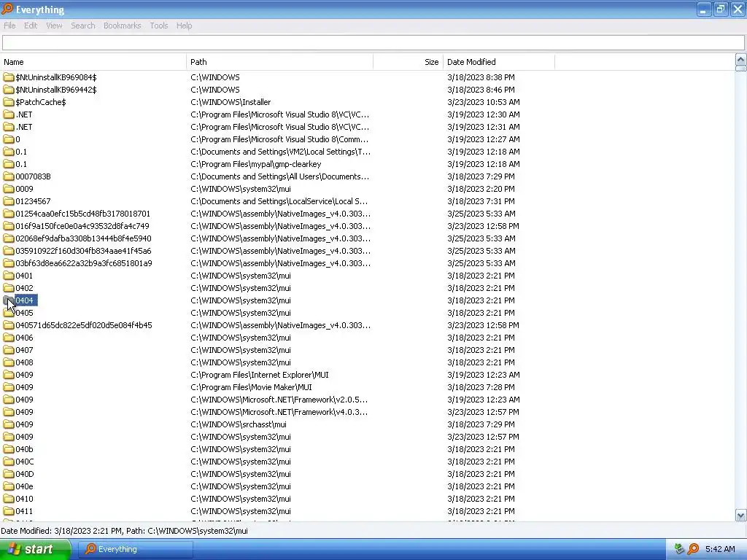Click the folder icon of 0411

(x=9, y=511)
